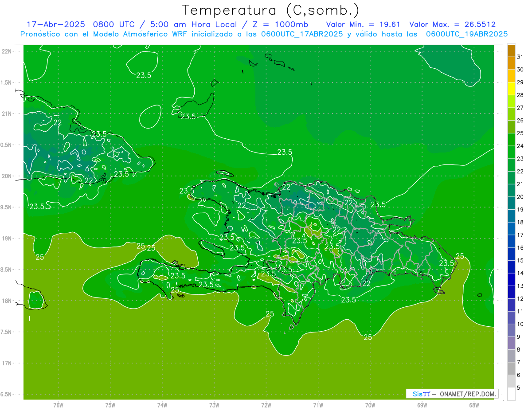This screenshot has height=411, width=532.
Task: Click the colorbar scale value '9'
Action: coord(519,337)
